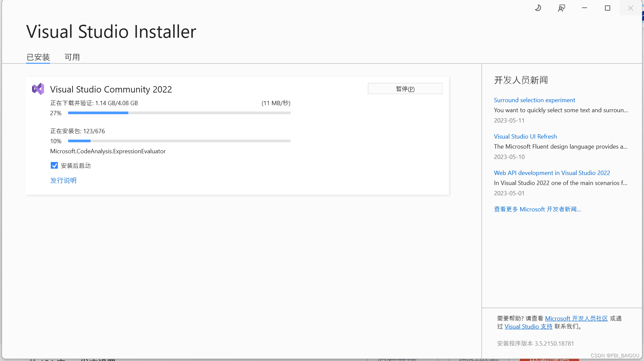Viewport: 644px width, 361px height.
Task: Click the send feedback icon
Action: tap(561, 8)
